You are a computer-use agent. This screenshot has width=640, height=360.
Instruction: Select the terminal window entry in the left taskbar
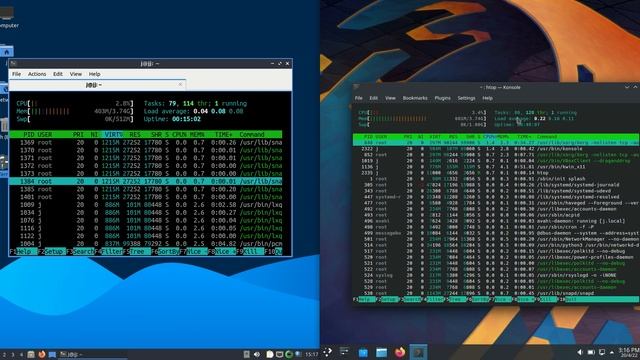(93, 354)
